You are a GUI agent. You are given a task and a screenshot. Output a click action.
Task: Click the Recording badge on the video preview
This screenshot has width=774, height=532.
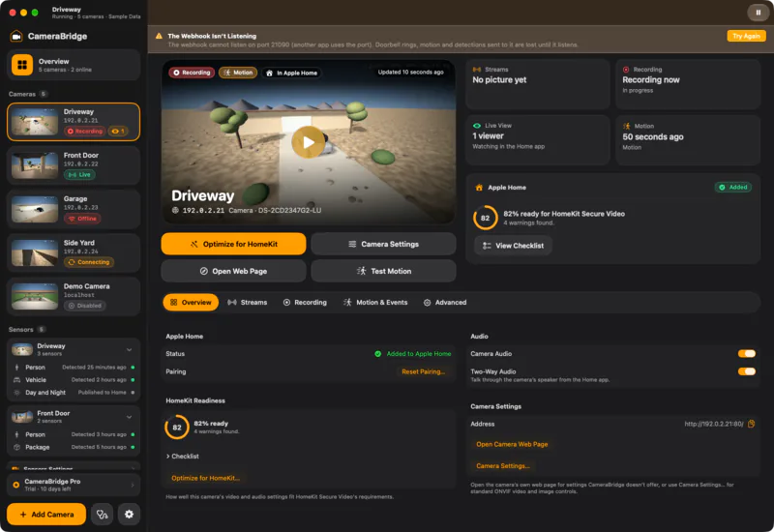(192, 73)
